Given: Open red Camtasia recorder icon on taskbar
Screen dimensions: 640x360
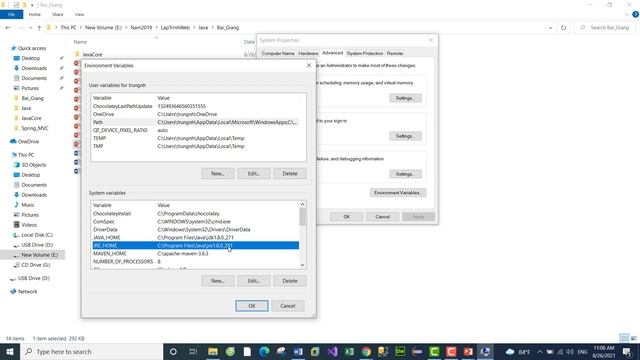Looking at the screenshot, I should coord(451,351).
